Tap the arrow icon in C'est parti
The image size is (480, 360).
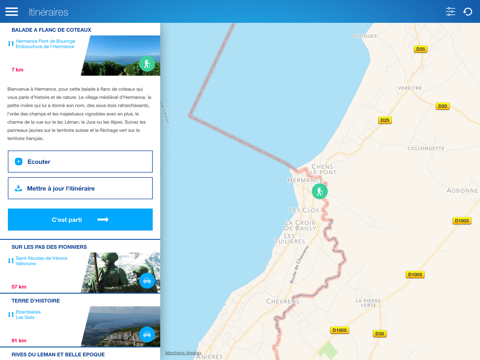click(103, 219)
